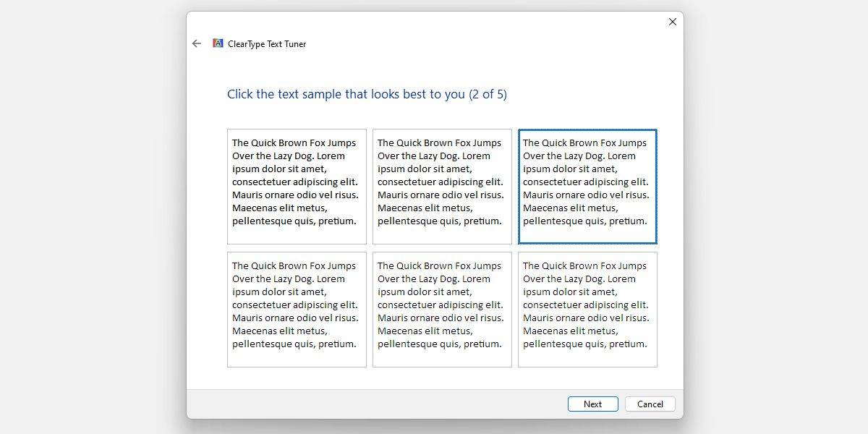868x434 pixels.
Task: Pick the bottom-right text sample
Action: [x=587, y=310]
